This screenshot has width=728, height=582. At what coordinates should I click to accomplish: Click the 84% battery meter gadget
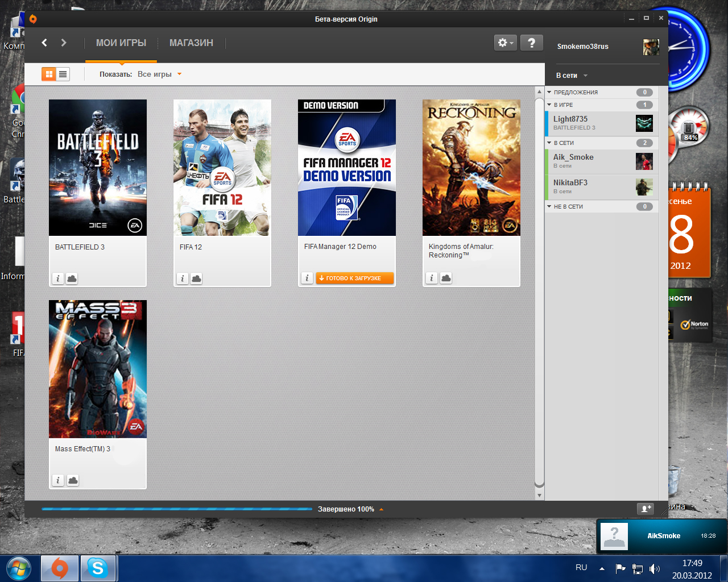689,126
